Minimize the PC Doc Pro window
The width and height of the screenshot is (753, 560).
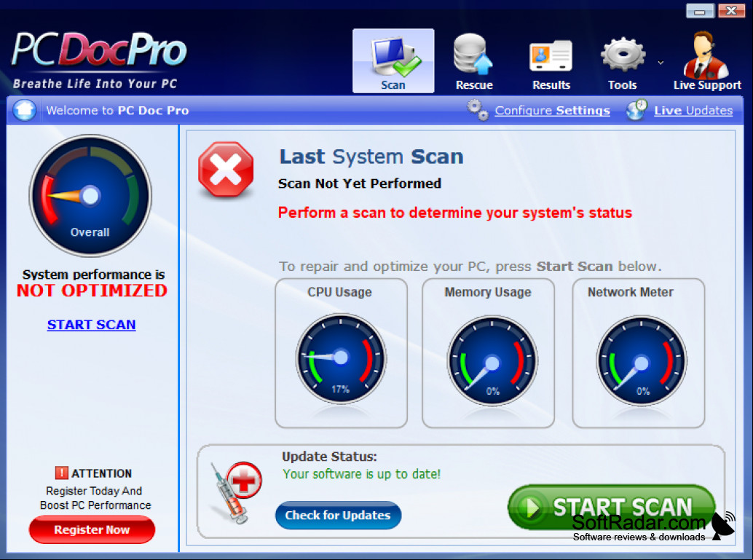(x=700, y=11)
